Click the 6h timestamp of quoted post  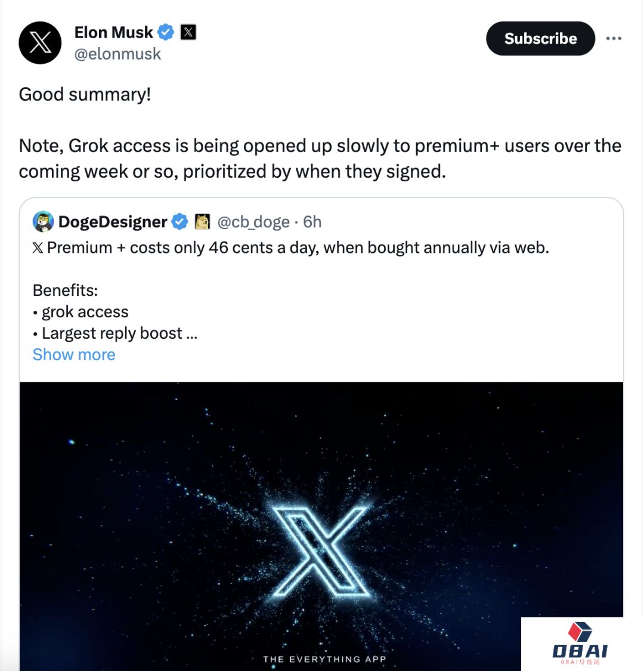click(x=312, y=222)
